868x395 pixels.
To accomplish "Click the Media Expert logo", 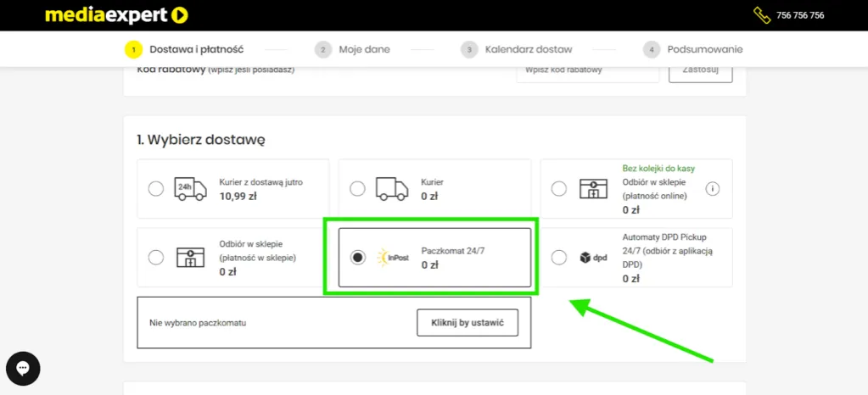I will 116,15.
